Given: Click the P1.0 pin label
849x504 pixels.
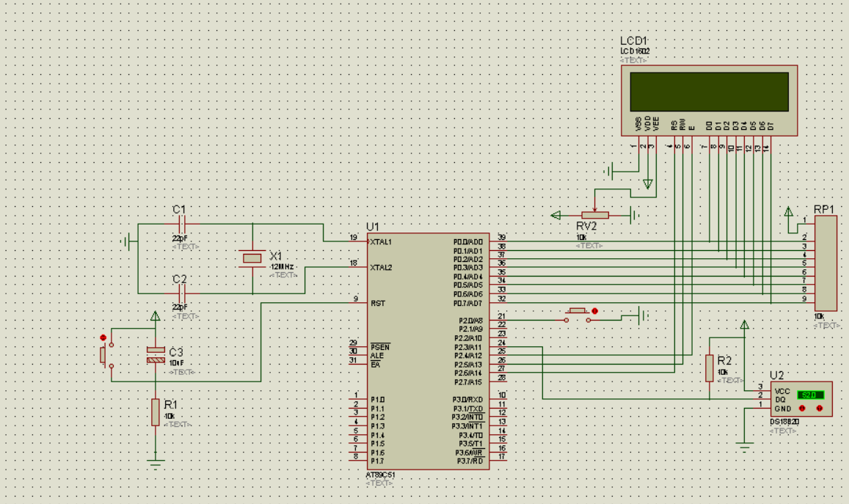Looking at the screenshot, I should tap(377, 400).
